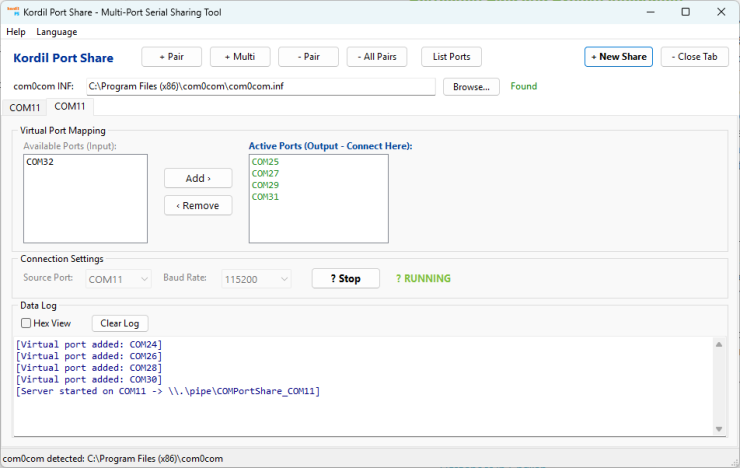Image resolution: width=740 pixels, height=468 pixels.
Task: Open the Help menu
Action: tap(16, 32)
